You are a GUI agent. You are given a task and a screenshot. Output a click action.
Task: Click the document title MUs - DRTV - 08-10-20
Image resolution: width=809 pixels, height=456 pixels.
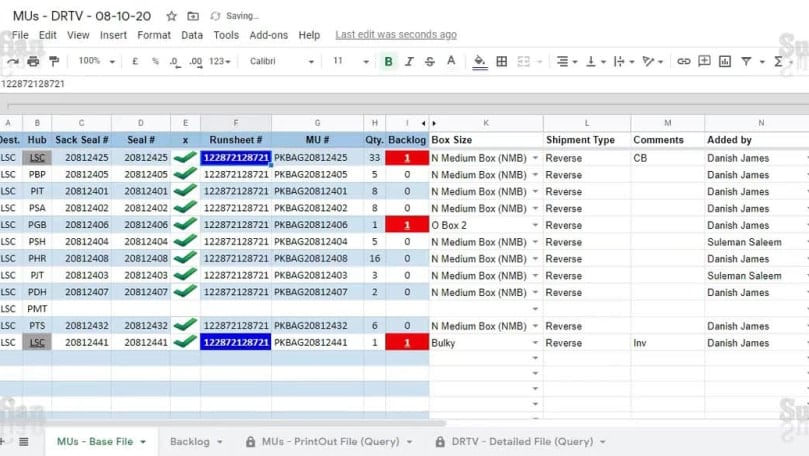point(82,16)
